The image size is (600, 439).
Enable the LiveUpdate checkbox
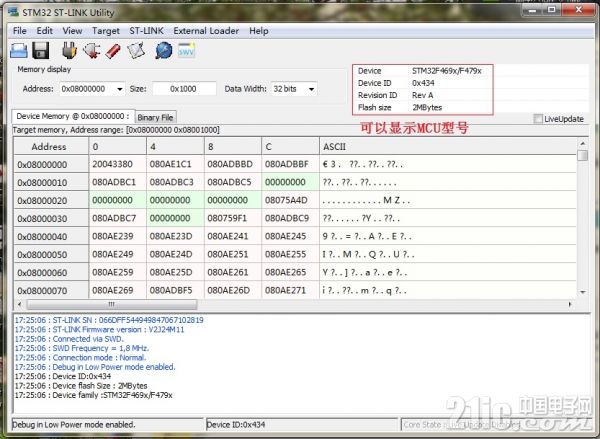pos(538,119)
